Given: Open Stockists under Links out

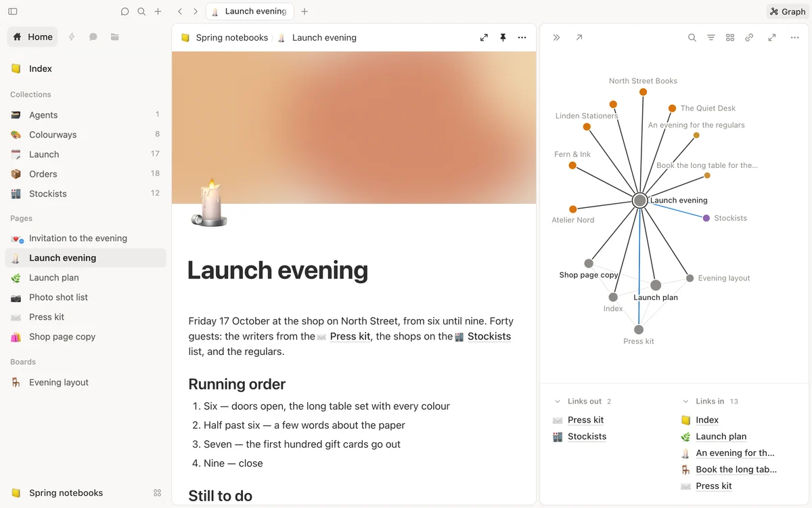Looking at the screenshot, I should click(x=587, y=437).
